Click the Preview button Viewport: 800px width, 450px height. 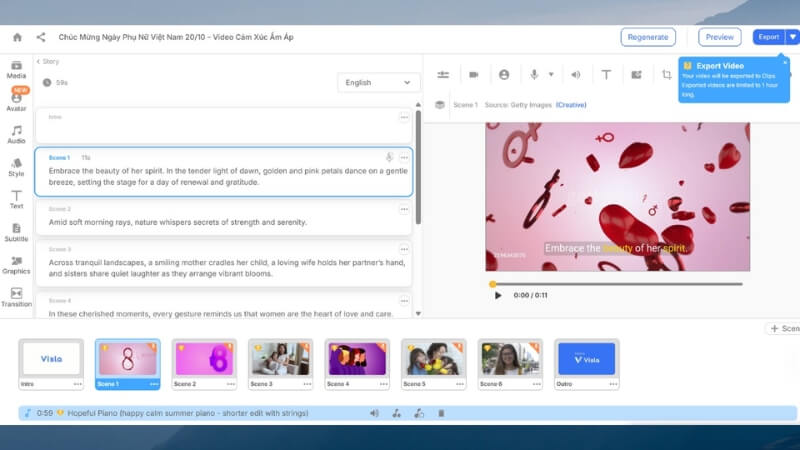[x=719, y=37]
